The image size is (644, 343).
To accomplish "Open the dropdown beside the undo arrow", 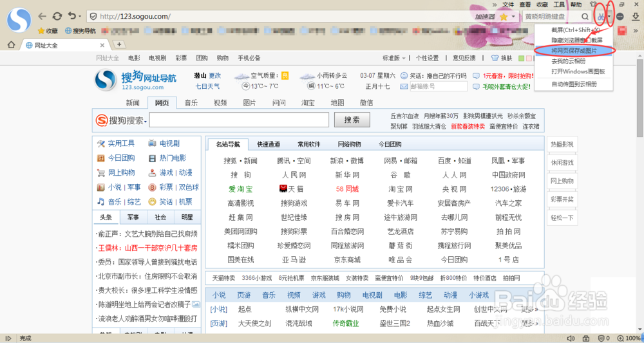I will pyautogui.click(x=79, y=17).
